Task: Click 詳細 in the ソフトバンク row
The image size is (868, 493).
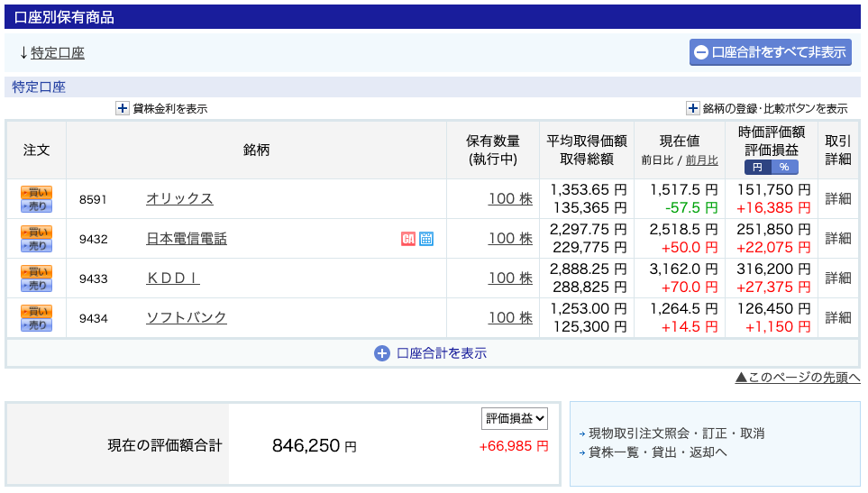Action: (838, 317)
